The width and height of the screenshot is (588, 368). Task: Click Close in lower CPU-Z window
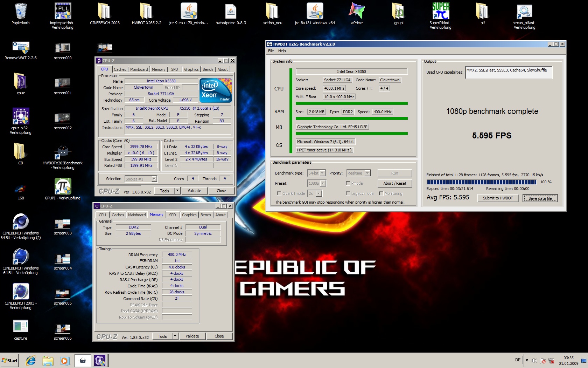pyautogui.click(x=219, y=336)
